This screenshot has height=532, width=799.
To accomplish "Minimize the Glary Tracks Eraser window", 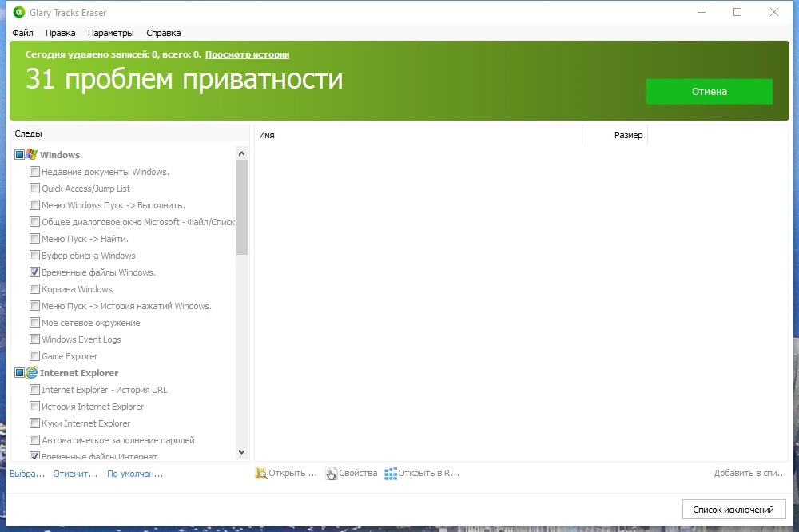I will pyautogui.click(x=702, y=12).
